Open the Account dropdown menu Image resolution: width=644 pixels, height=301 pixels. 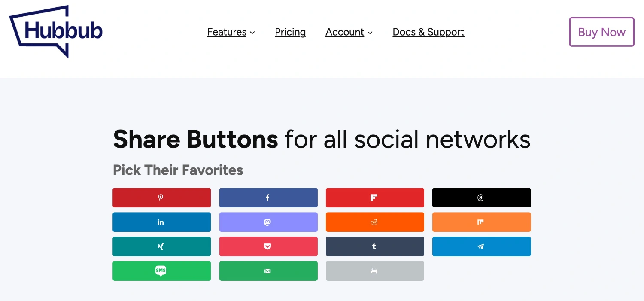pyautogui.click(x=349, y=32)
